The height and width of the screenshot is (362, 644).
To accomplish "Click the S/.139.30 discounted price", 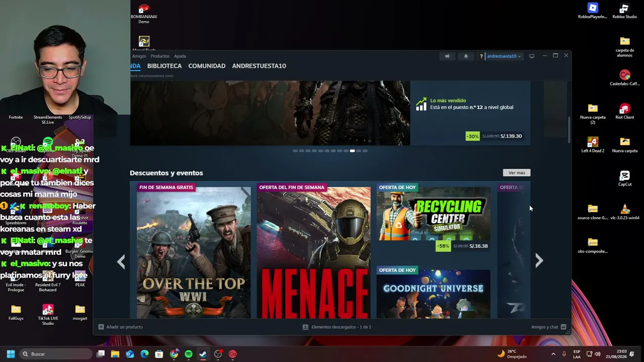I will click(x=511, y=136).
